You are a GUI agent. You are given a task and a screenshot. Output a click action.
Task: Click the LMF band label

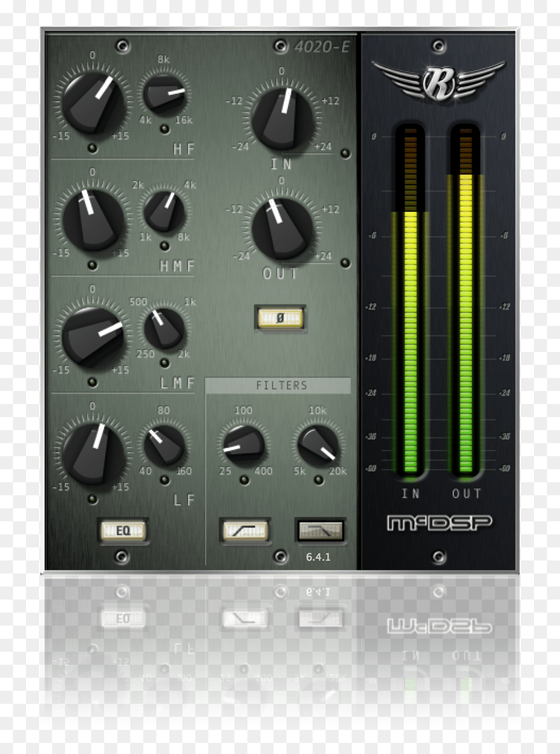[x=177, y=383]
